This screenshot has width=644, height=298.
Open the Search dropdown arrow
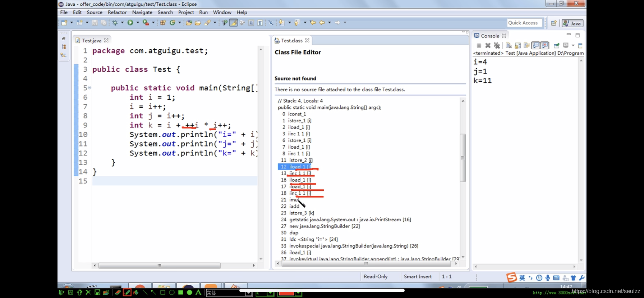[215, 23]
